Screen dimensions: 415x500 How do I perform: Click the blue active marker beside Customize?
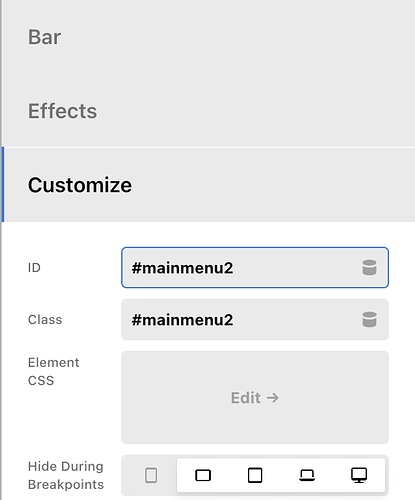(3, 185)
